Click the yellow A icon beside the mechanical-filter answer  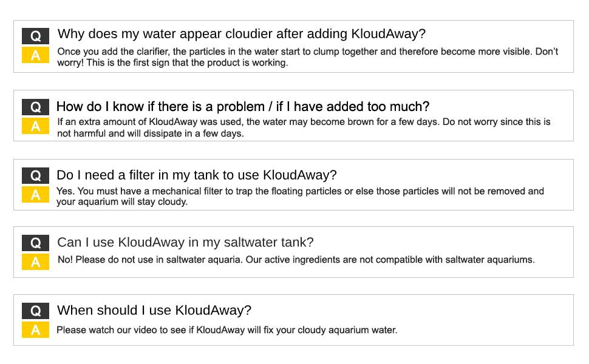35,195
